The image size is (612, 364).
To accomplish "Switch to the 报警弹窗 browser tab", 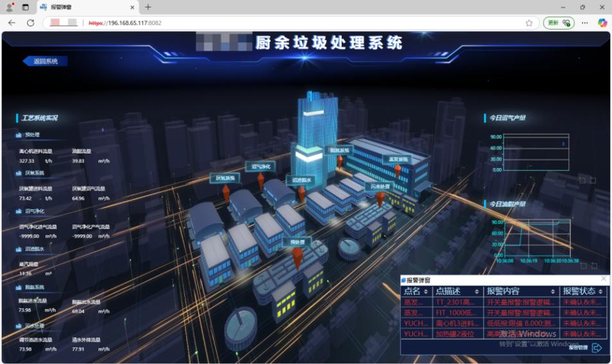I will [x=83, y=7].
